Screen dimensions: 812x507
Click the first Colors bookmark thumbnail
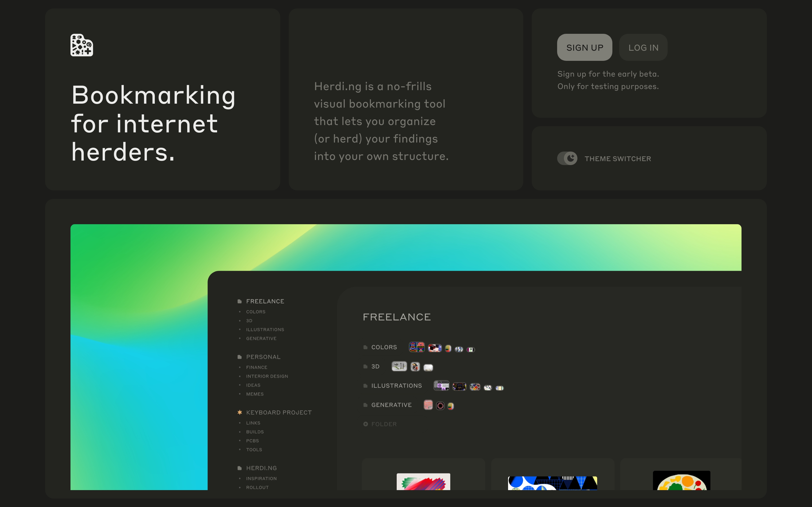click(416, 347)
